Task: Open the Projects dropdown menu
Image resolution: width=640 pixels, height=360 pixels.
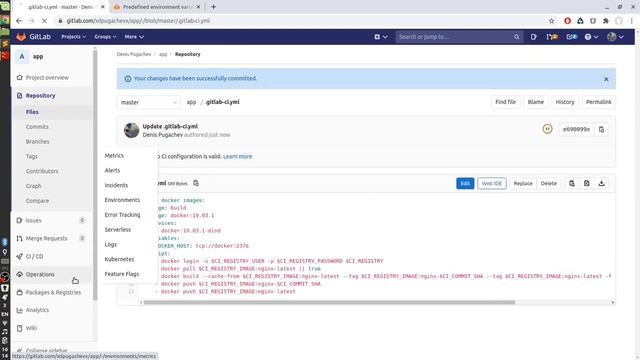Action: click(73, 37)
